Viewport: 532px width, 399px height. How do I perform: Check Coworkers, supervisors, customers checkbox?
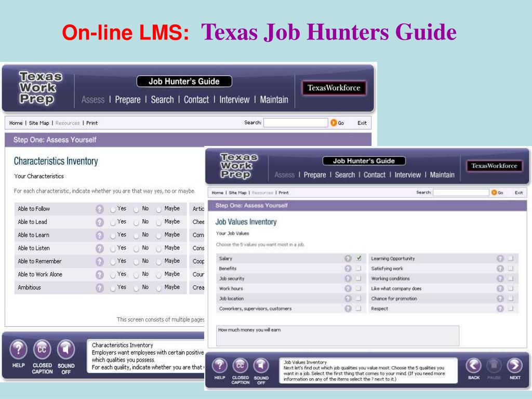pos(358,309)
